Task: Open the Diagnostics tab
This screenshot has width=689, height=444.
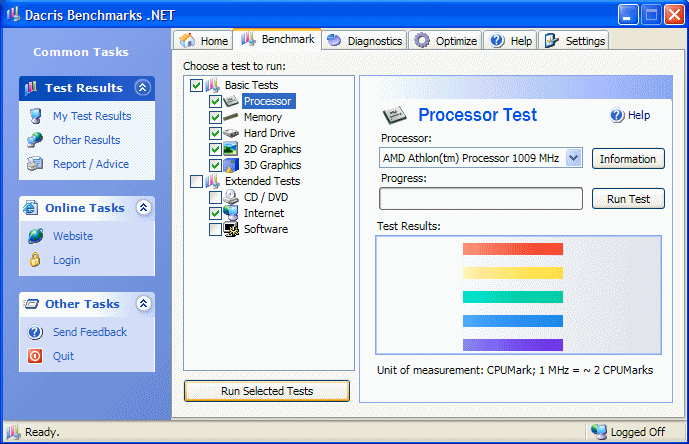Action: pos(365,40)
